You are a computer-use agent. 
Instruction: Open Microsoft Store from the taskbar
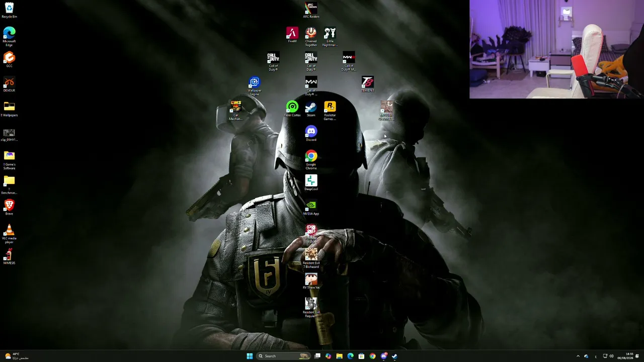tap(362, 356)
